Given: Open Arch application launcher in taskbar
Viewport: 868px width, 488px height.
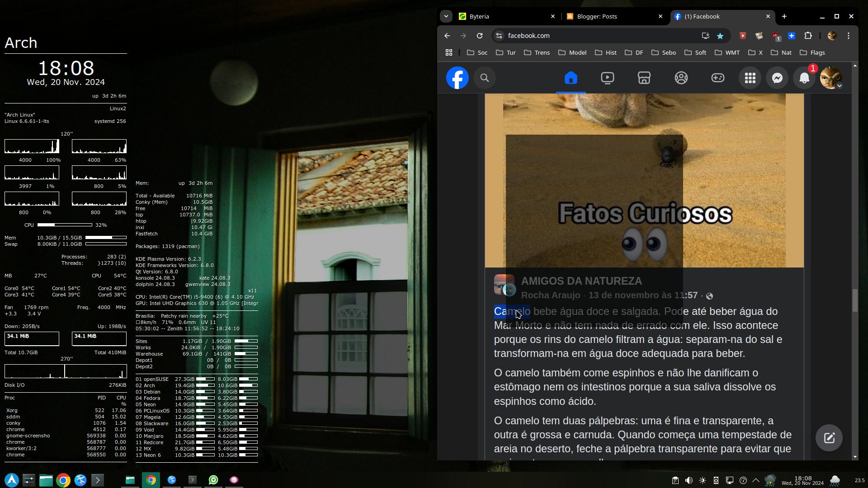Looking at the screenshot, I should click(12, 480).
